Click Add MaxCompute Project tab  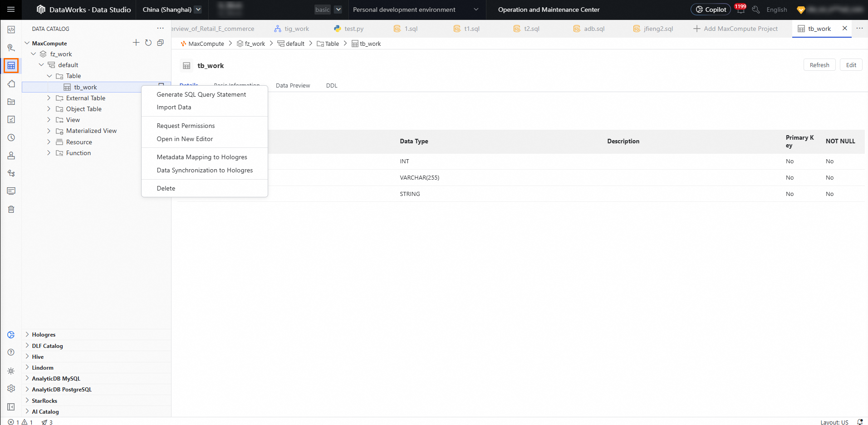click(x=736, y=29)
